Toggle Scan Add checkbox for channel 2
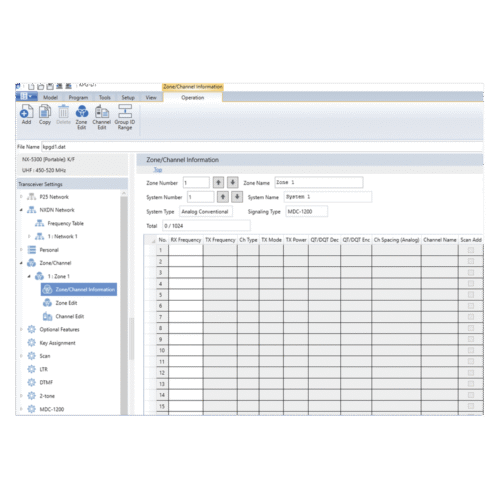 point(471,261)
